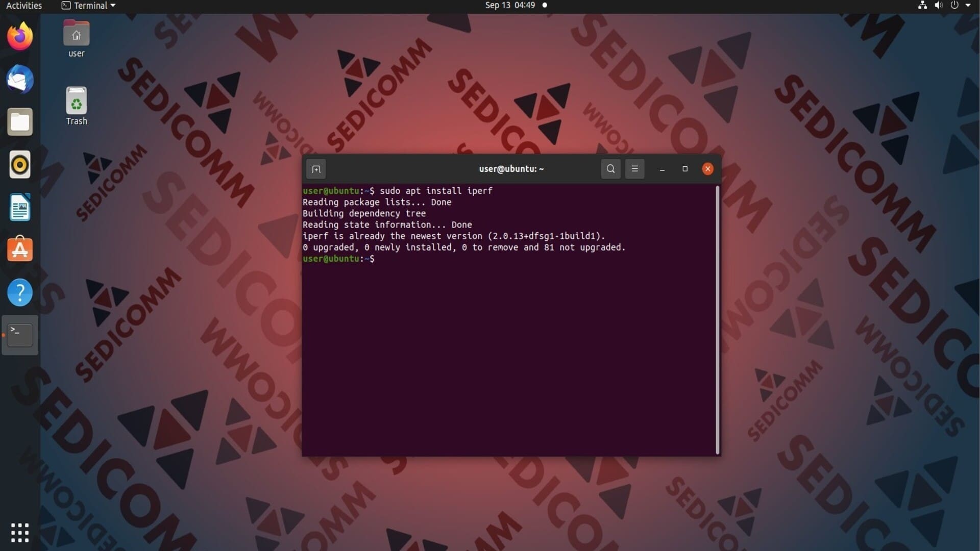Launch Rhythmbox music player from the dock
The image size is (980, 551).
pyautogui.click(x=20, y=165)
